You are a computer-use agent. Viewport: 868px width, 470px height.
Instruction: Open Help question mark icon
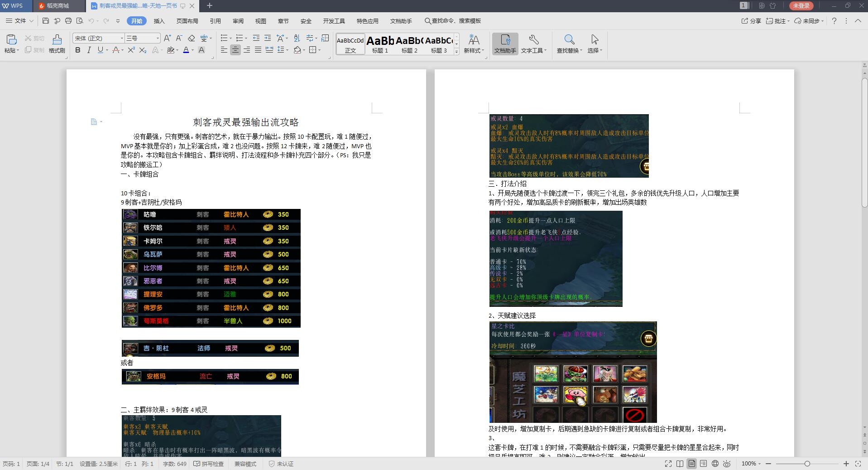coord(834,21)
